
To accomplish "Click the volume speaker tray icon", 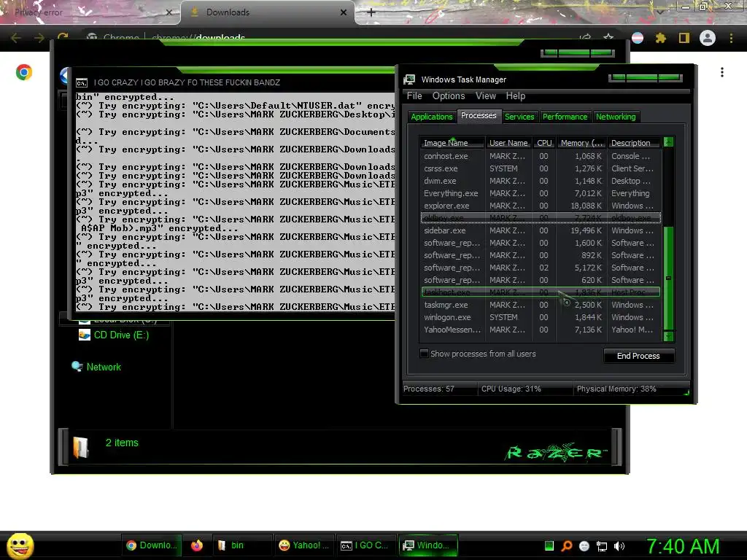I will 619,546.
